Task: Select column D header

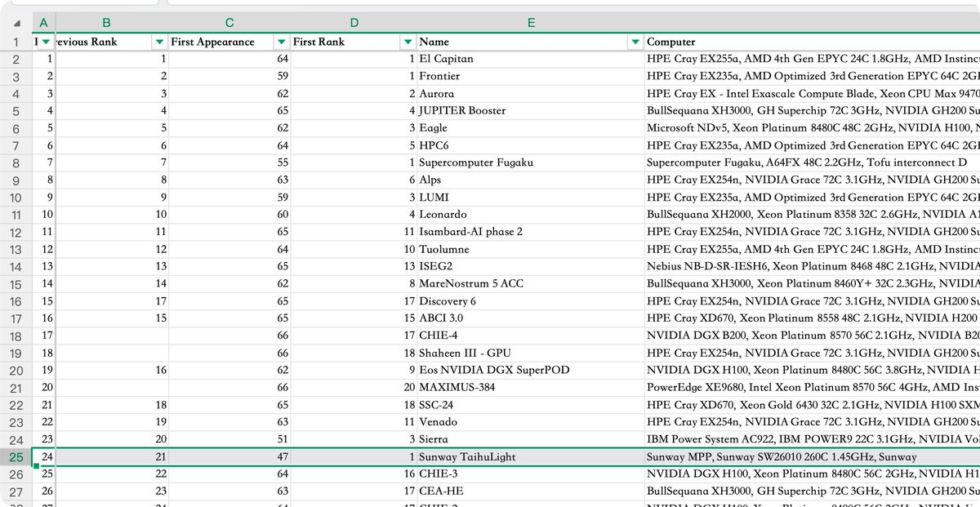Action: tap(354, 23)
